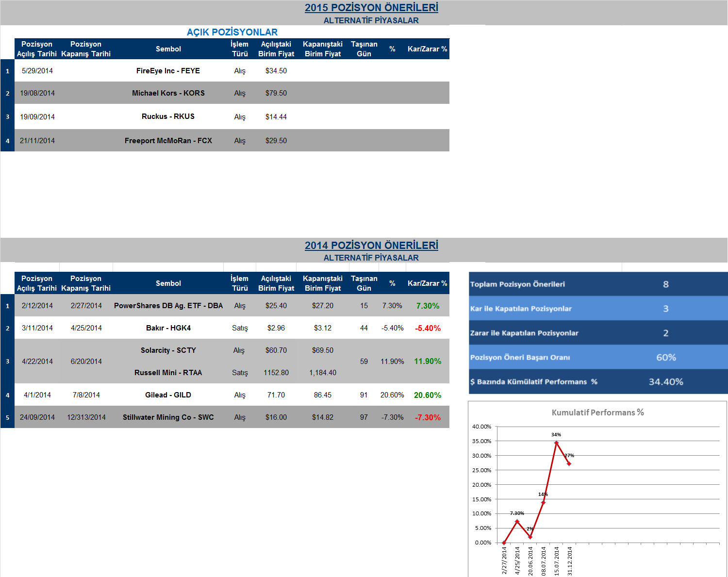
Task: Select the Michael Kors - KORS cell
Action: tap(168, 93)
